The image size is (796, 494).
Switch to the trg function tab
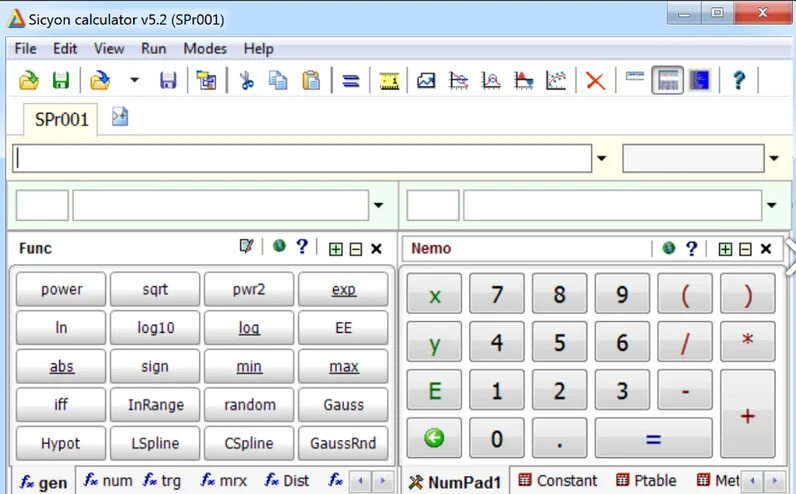[x=162, y=480]
